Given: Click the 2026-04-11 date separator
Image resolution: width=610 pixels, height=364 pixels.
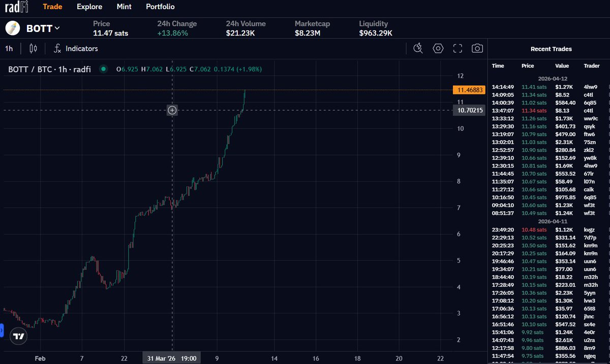Looking at the screenshot, I should pyautogui.click(x=553, y=221).
